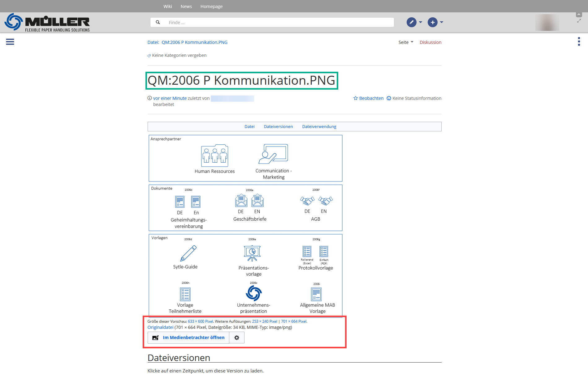Open the Seite dropdown menu
588x374 pixels.
[406, 42]
